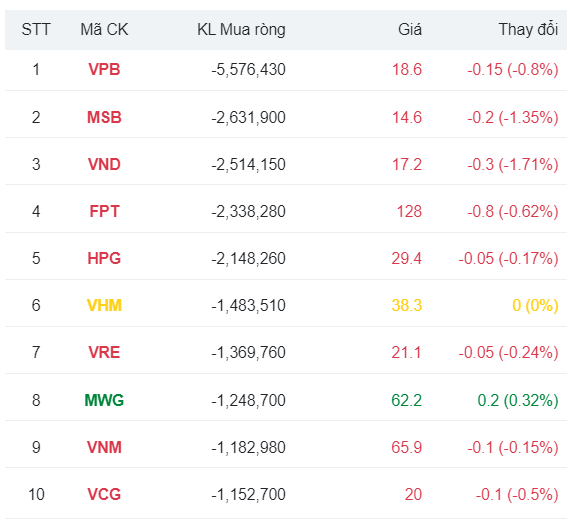This screenshot has height=521, width=575.
Task: Select net volume -5,576,430 for VPB
Action: pyautogui.click(x=248, y=70)
